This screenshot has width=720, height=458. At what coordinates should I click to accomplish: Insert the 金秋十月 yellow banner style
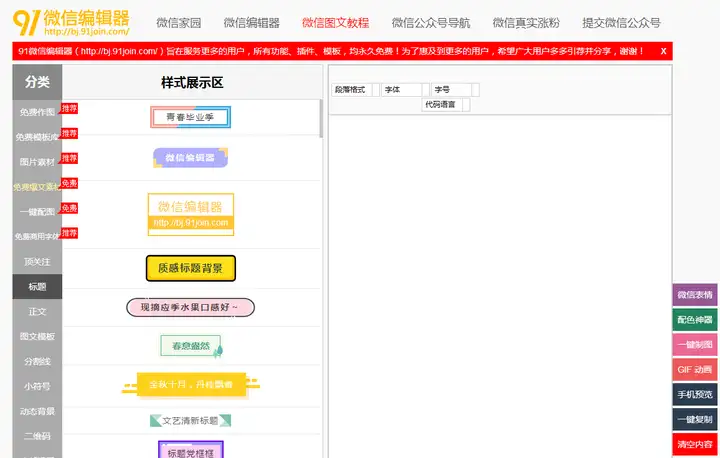point(191,384)
